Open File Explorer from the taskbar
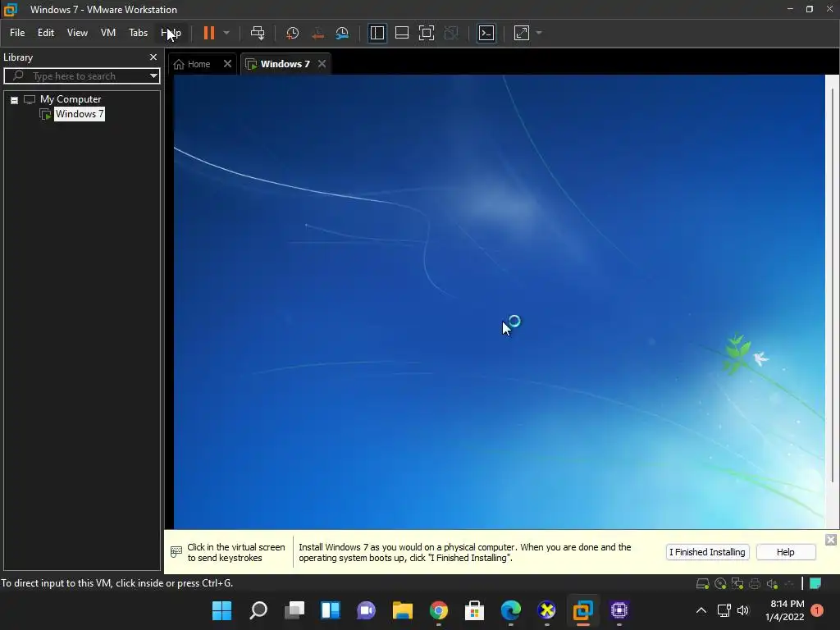Image resolution: width=840 pixels, height=630 pixels. point(402,610)
